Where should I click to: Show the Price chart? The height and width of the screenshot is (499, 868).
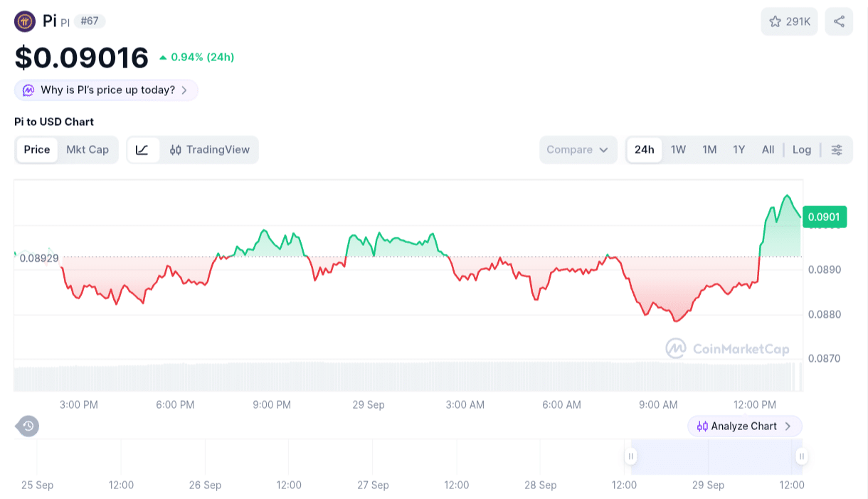coord(37,150)
